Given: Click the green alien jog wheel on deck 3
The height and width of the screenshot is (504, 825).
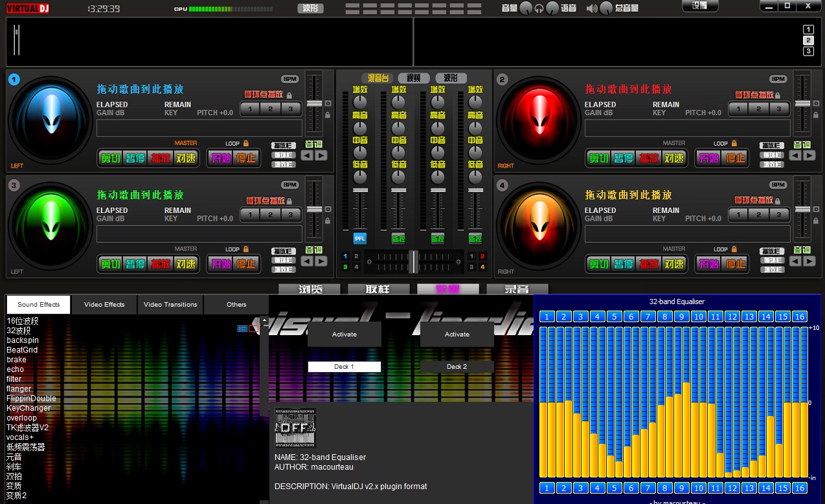Looking at the screenshot, I should point(50,226).
